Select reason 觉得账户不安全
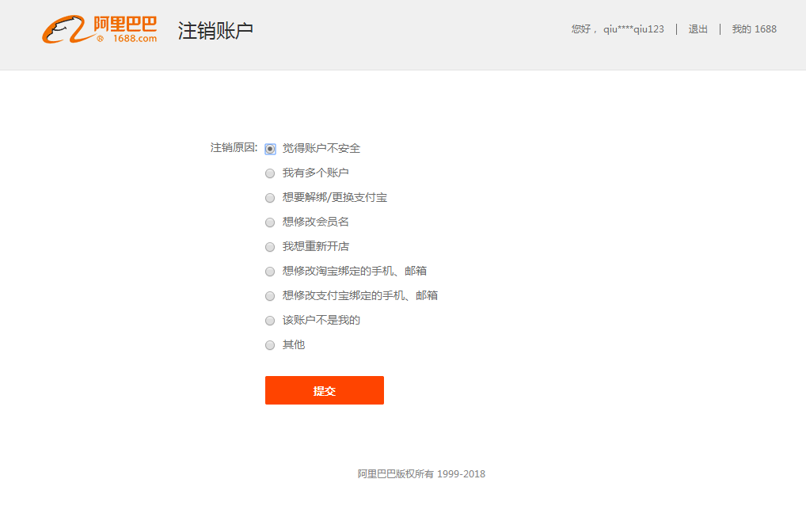 click(x=270, y=149)
